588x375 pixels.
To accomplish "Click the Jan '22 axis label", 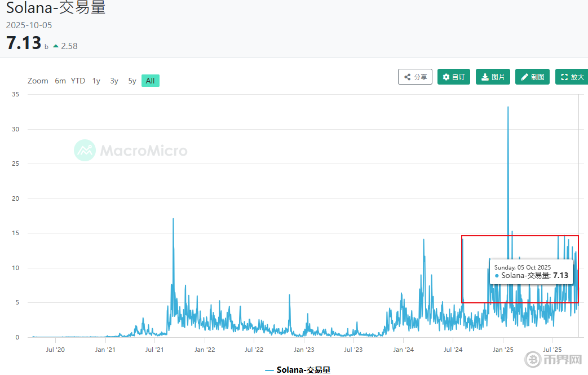I will click(205, 350).
